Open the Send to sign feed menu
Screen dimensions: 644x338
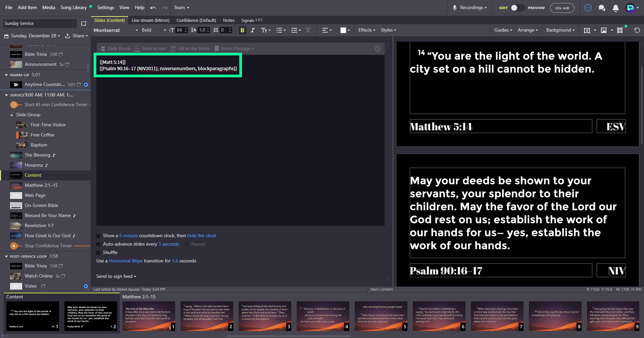click(x=116, y=277)
